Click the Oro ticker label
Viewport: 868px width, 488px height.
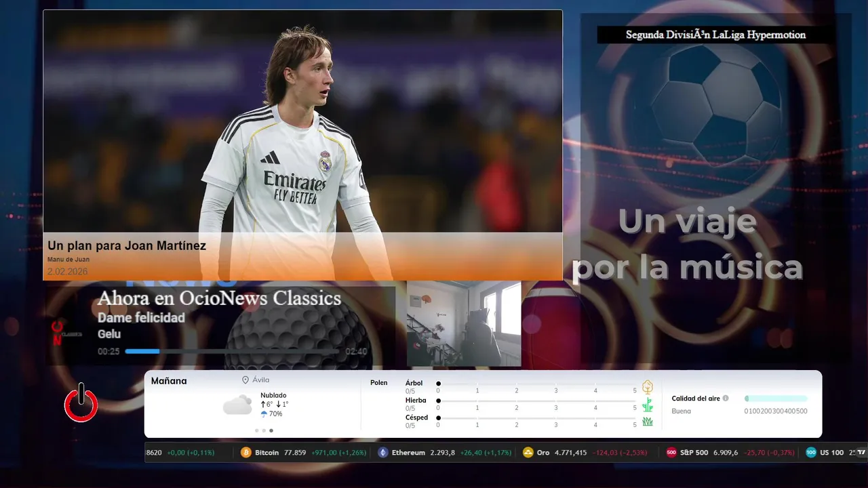543,453
